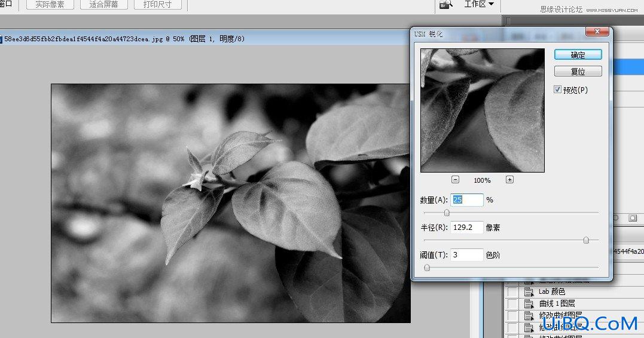Click the 适合屏幕 button
644x338 pixels.
click(103, 5)
